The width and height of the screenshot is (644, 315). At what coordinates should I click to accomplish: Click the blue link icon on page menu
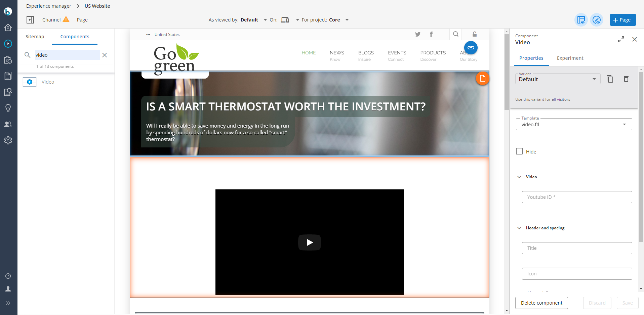(471, 48)
